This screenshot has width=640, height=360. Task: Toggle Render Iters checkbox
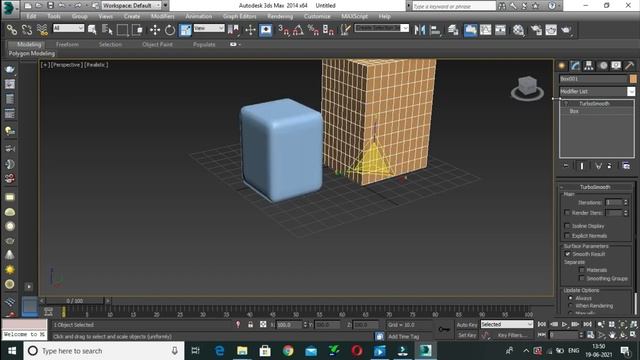tap(567, 213)
